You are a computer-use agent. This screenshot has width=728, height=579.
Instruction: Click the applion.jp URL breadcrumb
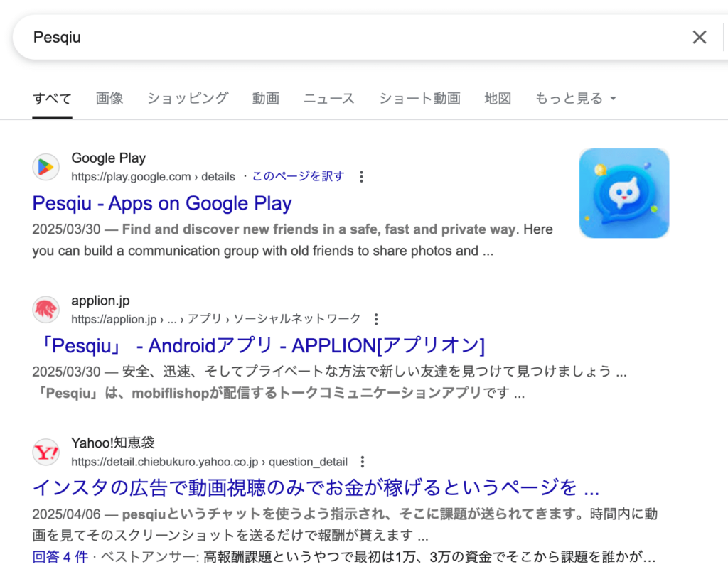[216, 319]
